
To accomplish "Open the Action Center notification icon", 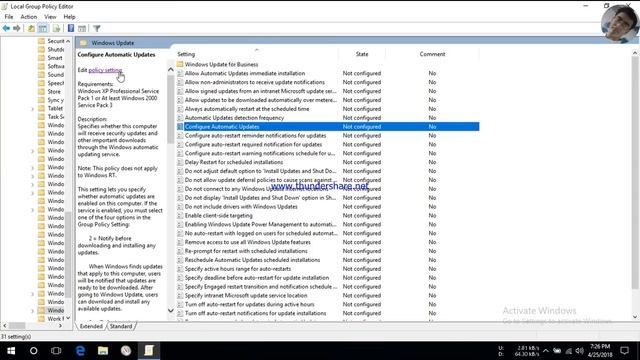I will pyautogui.click(x=624, y=351).
